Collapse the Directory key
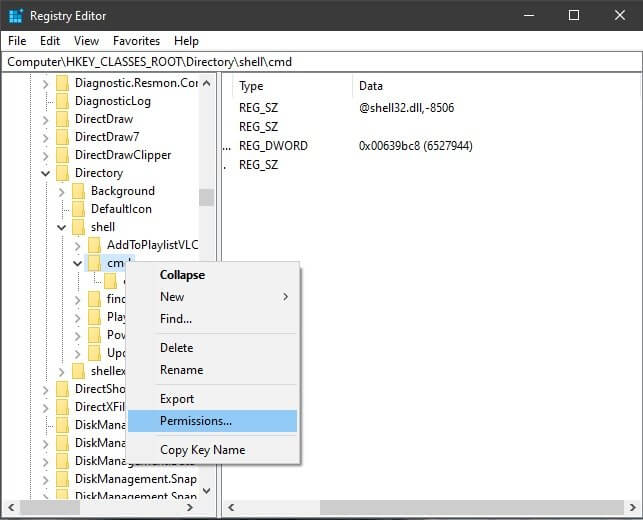The height and width of the screenshot is (520, 643). point(46,173)
